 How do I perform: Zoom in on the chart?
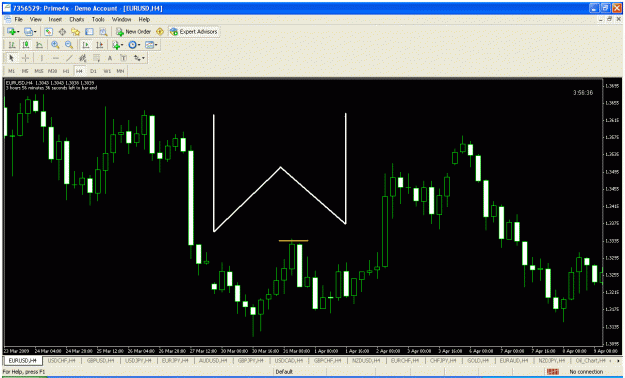(x=55, y=45)
